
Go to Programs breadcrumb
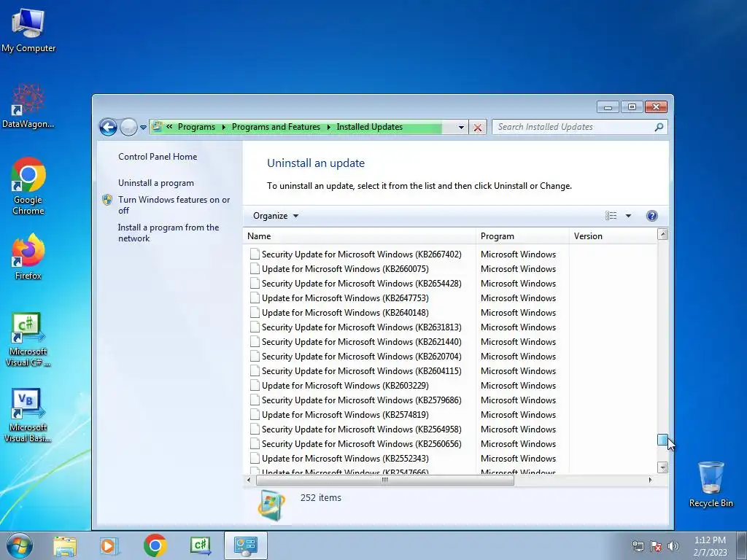196,127
